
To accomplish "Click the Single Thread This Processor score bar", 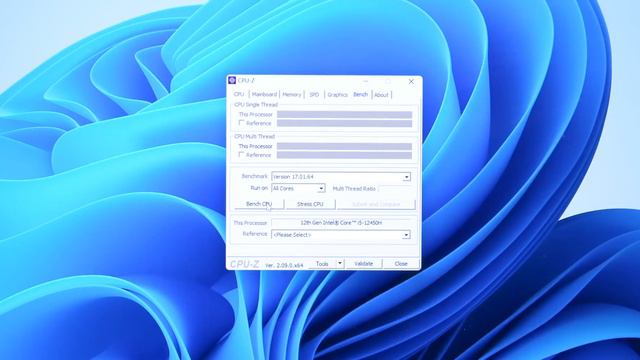I will point(344,115).
